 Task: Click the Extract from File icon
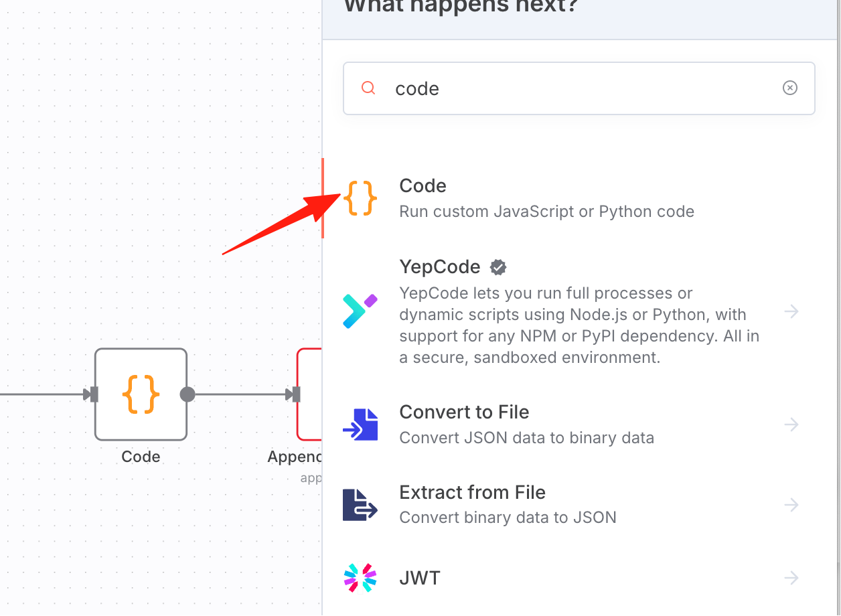[360, 504]
